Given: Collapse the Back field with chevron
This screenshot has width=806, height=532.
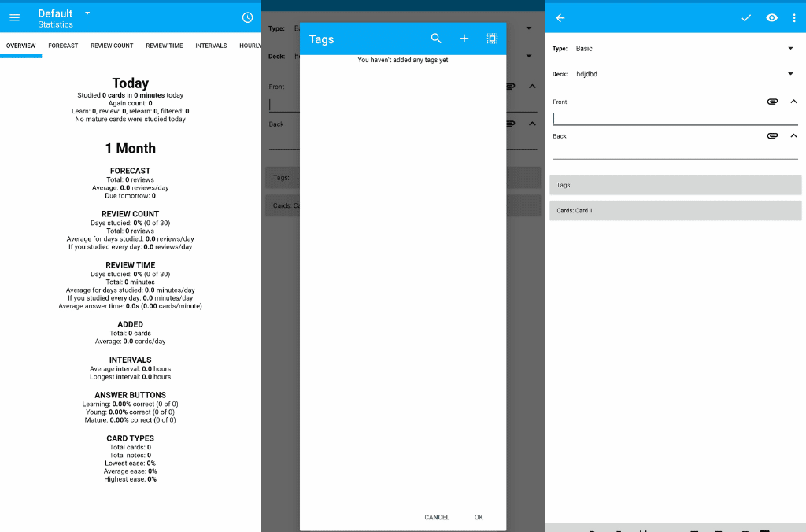Looking at the screenshot, I should pyautogui.click(x=793, y=136).
